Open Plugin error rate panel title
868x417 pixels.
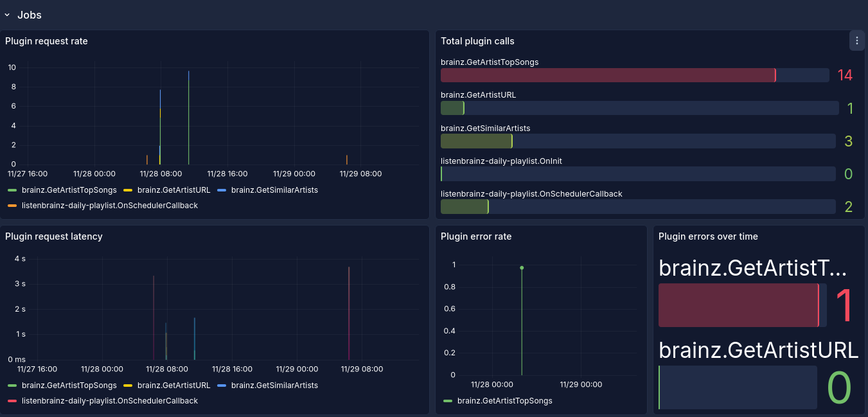476,236
